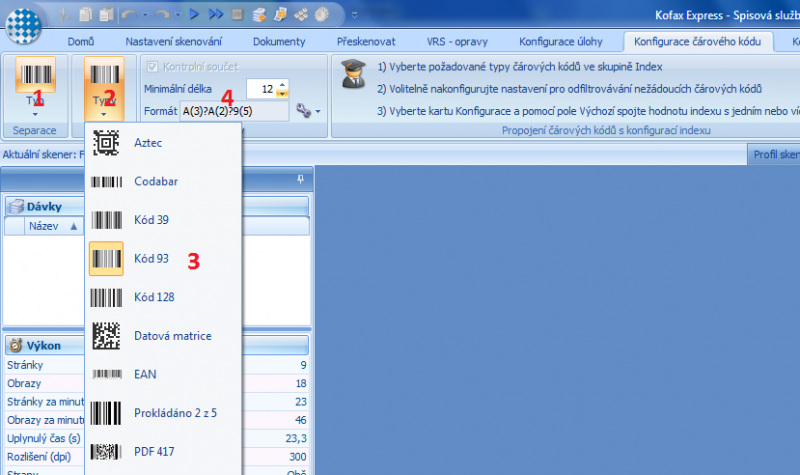Screen dimensions: 800x475
Task: Click the Obrazy row in Výkon
Action: pos(156,383)
